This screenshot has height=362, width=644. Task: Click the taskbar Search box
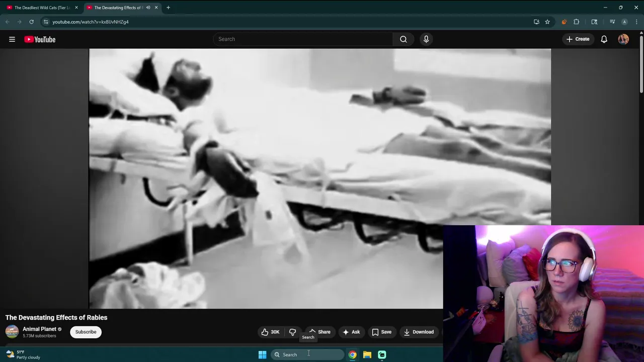click(x=307, y=354)
